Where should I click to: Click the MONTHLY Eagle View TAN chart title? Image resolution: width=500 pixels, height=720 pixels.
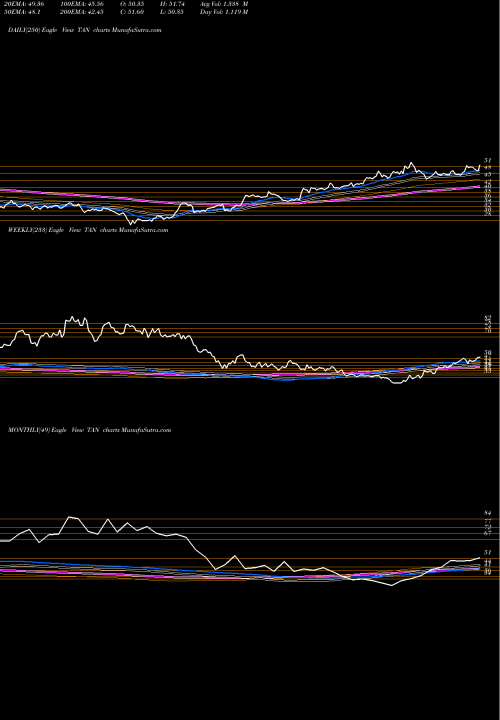click(x=90, y=430)
